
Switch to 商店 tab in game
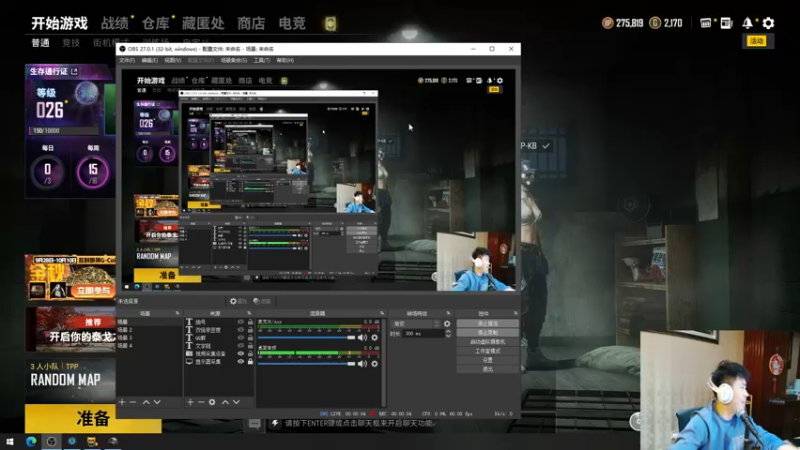tap(251, 23)
